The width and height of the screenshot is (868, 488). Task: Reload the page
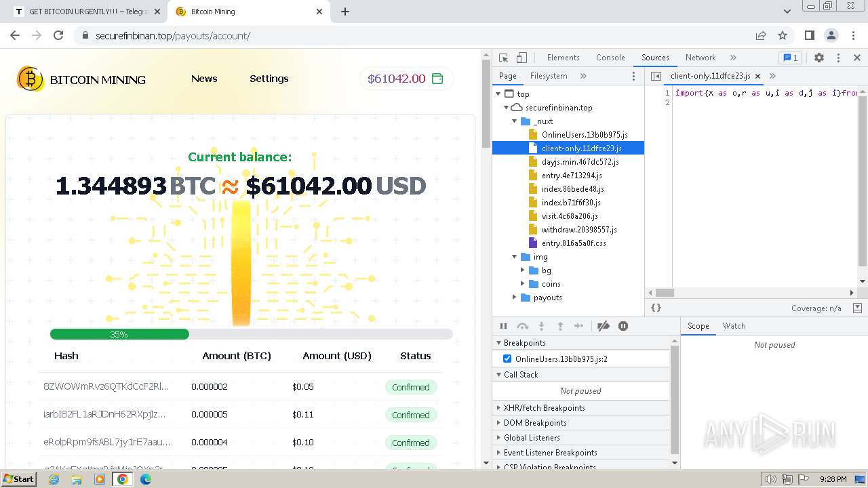(58, 35)
